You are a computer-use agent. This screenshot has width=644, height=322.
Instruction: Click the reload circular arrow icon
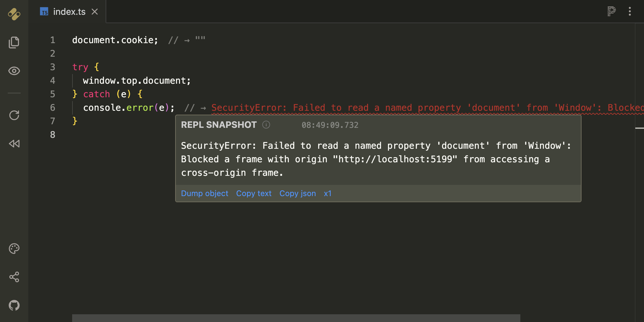tap(14, 115)
